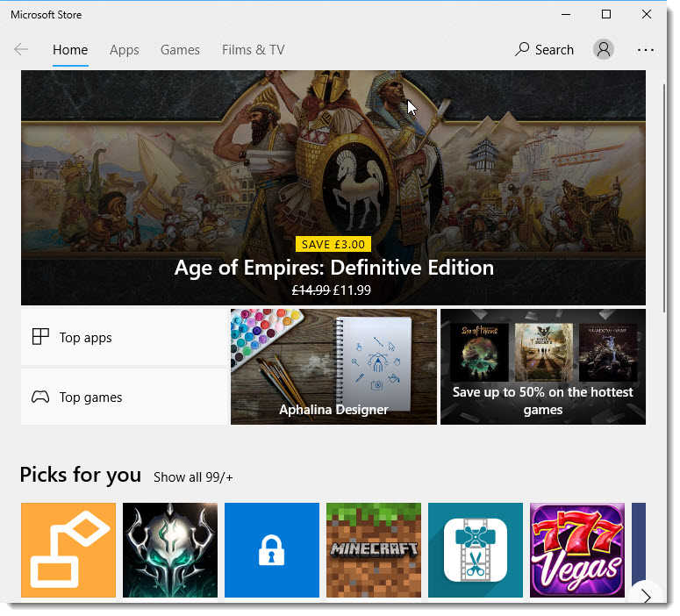680x616 pixels.
Task: Click the £11.99 discounted price text
Action: (x=352, y=290)
